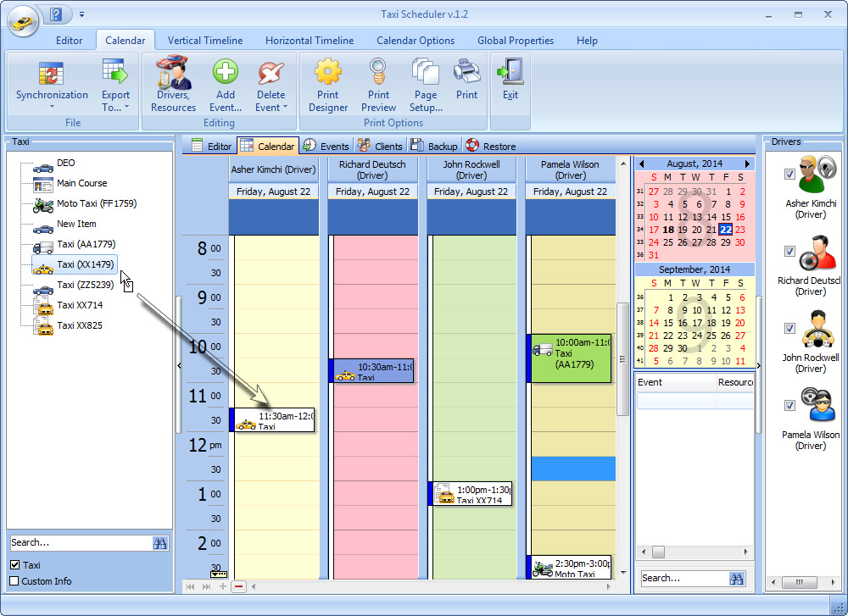Open Page Setup from the ribbon
Image resolution: width=848 pixels, height=616 pixels.
425,72
